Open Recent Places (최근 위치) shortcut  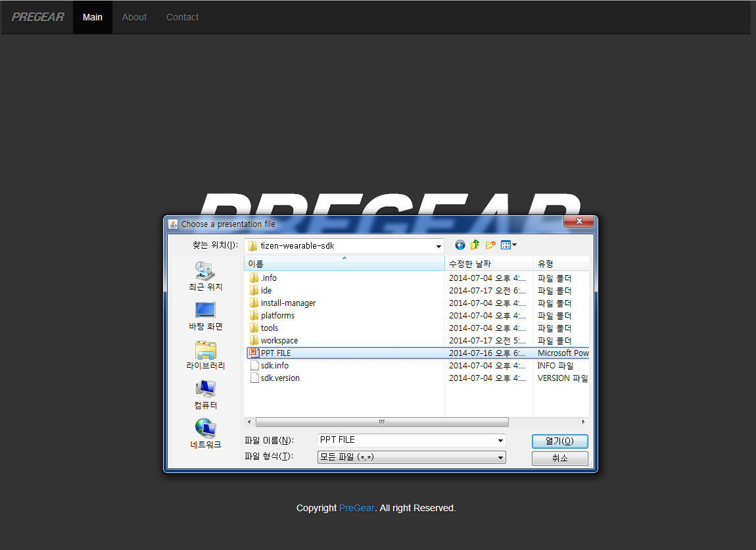(205, 276)
